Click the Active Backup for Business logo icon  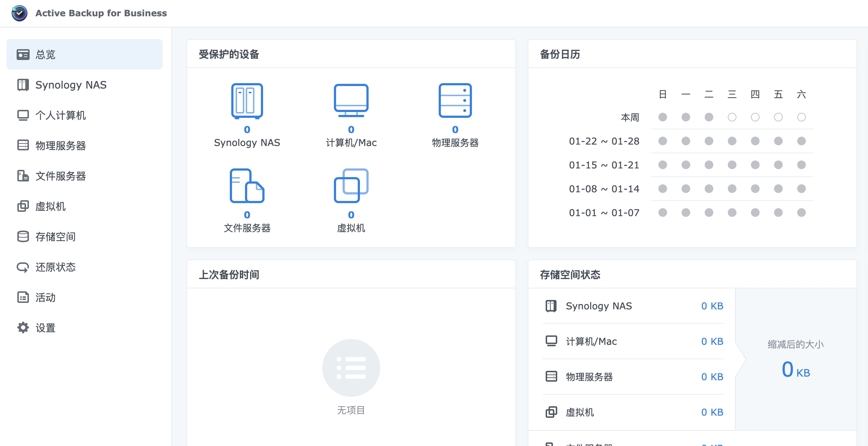click(x=20, y=13)
